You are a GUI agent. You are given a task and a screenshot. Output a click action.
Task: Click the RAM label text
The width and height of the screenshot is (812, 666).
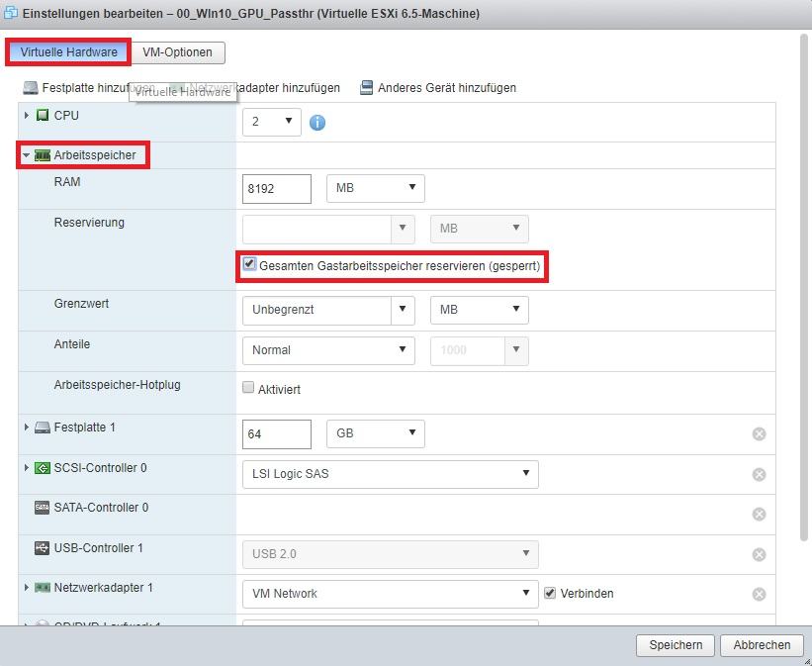pyautogui.click(x=67, y=182)
